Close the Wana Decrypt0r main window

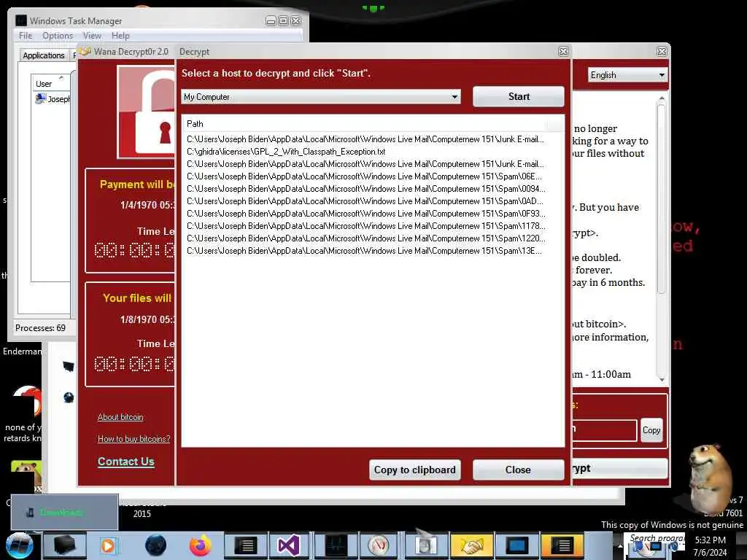(661, 52)
